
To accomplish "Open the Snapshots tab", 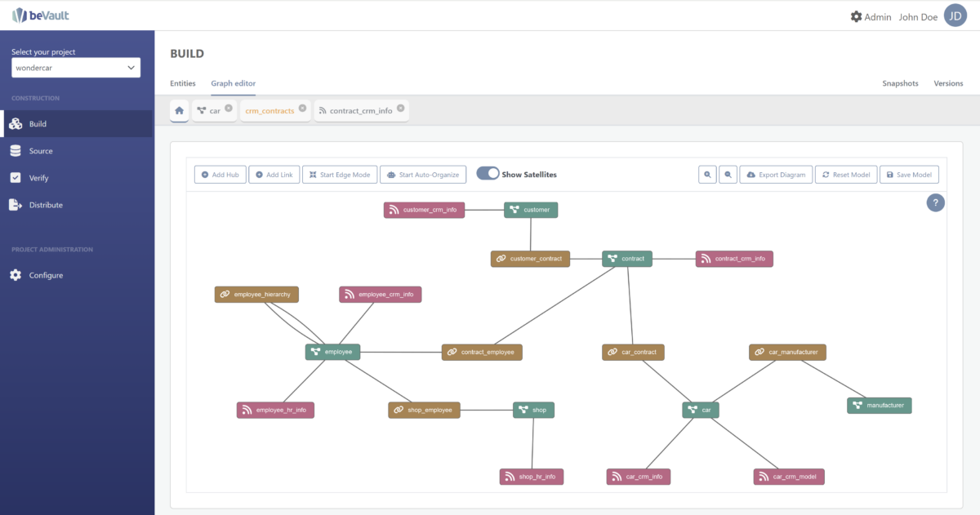I will pyautogui.click(x=900, y=83).
